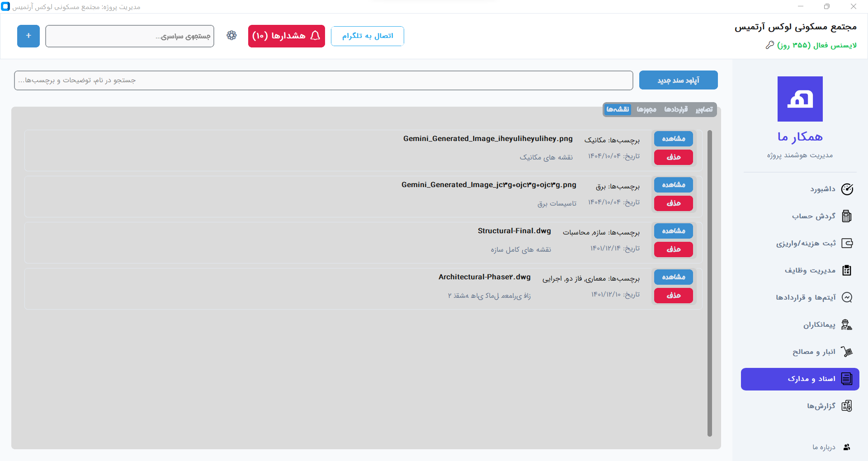View the Structural-Final.dwg document
Screen dimensions: 868x461
[673, 231]
